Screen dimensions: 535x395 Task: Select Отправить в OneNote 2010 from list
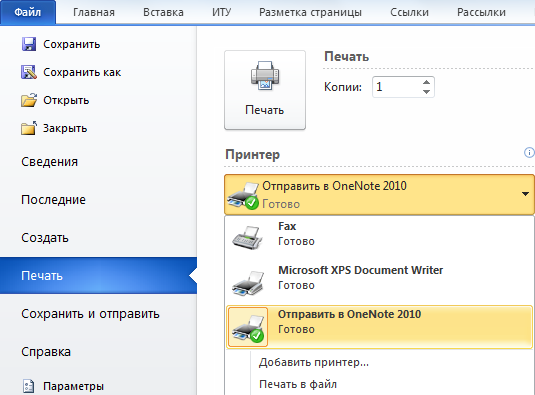coord(379,327)
